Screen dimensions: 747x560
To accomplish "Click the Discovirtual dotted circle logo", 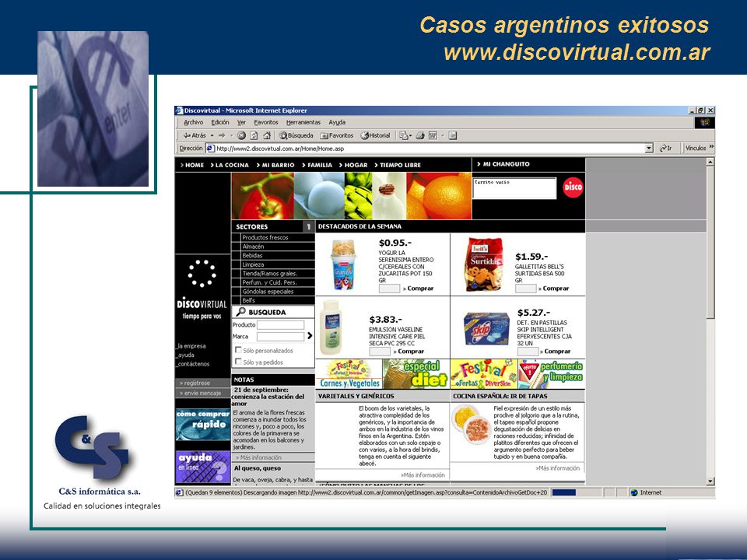I will (202, 273).
